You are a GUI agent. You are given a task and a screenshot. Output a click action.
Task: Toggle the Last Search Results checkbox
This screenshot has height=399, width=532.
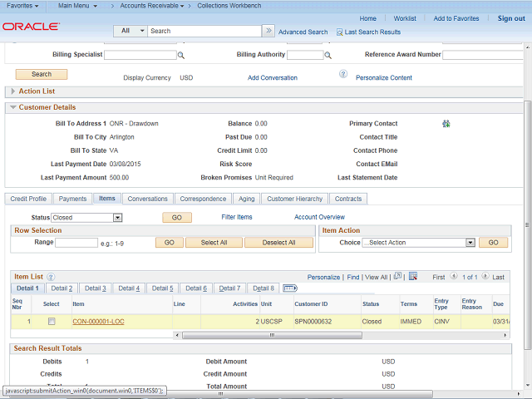point(339,32)
